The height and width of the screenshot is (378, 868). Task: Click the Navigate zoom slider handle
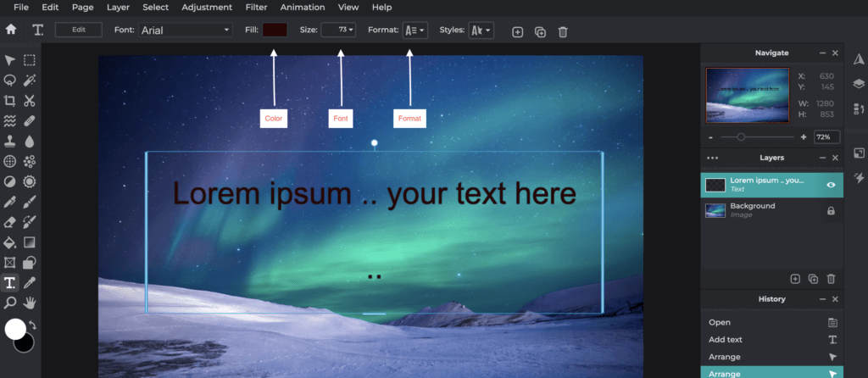point(741,137)
